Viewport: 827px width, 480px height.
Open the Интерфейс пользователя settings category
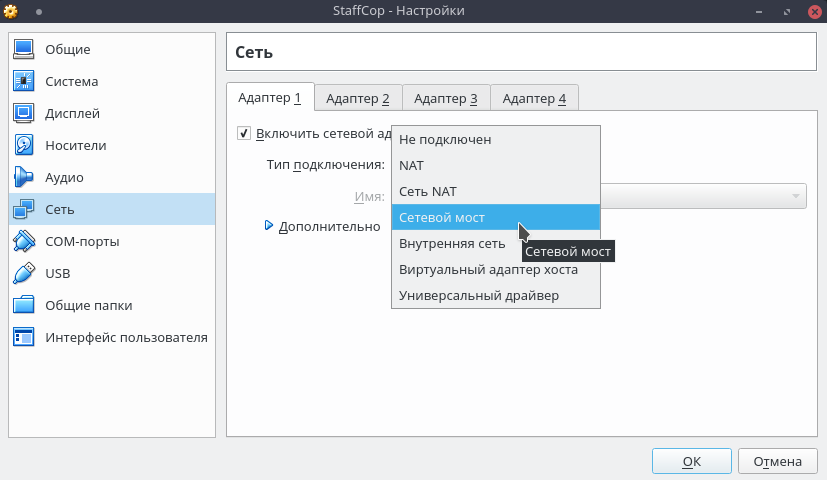click(112, 338)
